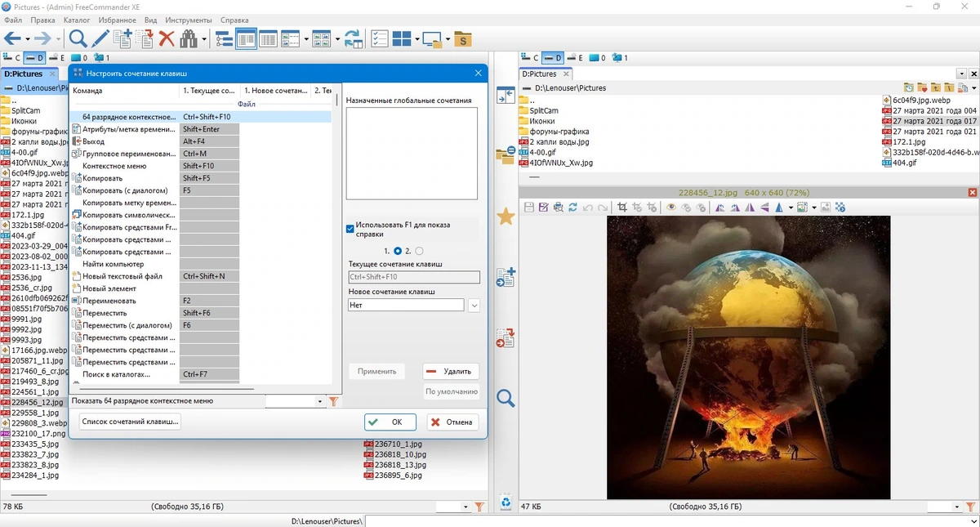The height and width of the screenshot is (527, 980).
Task: Uncheck 'Использовать F1 для показа справки' checkbox
Action: [x=350, y=229]
